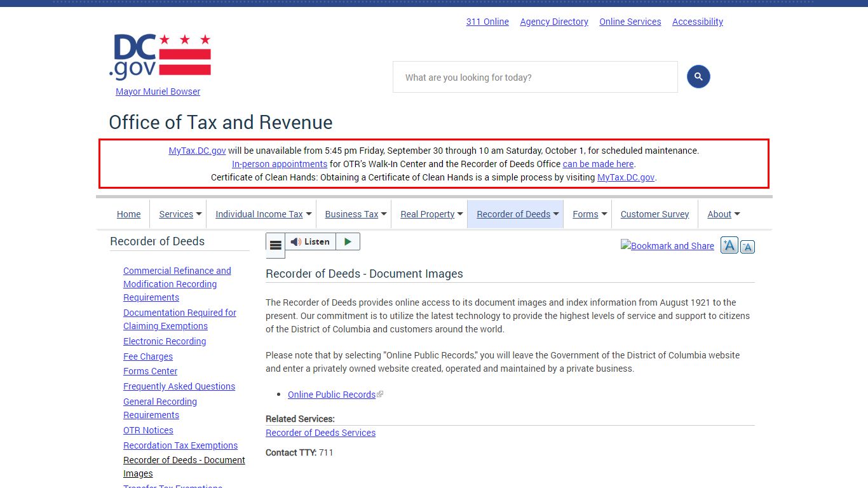Click the blue search magnifier button
The image size is (868, 488).
[698, 77]
